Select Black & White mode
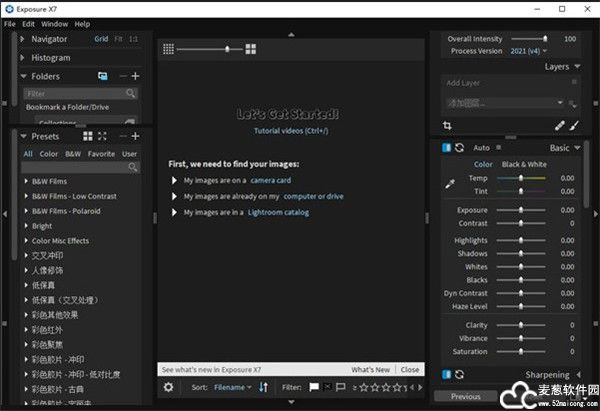 coord(524,164)
